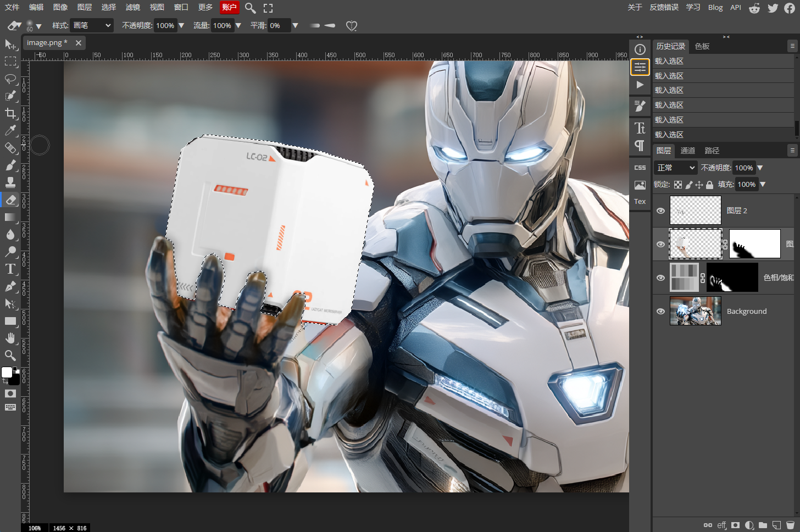The height and width of the screenshot is (532, 800).
Task: Switch to the 通道 tab
Action: pos(688,151)
